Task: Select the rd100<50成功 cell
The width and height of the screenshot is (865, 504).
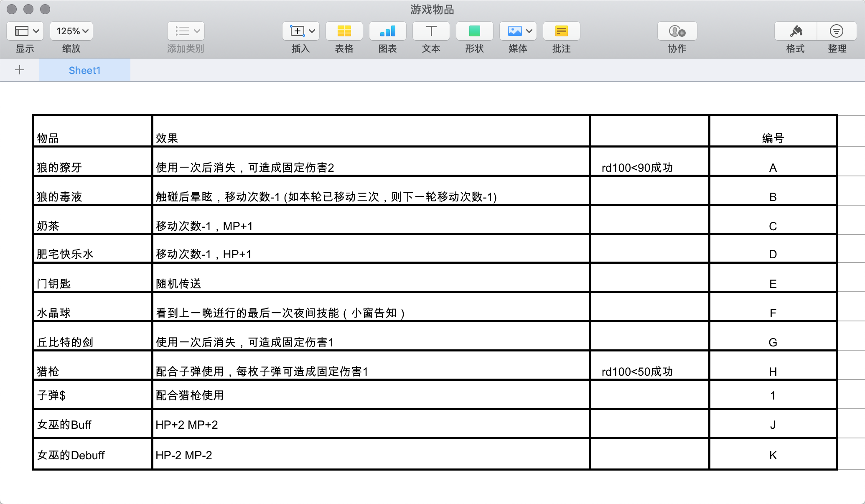Action: 650,365
